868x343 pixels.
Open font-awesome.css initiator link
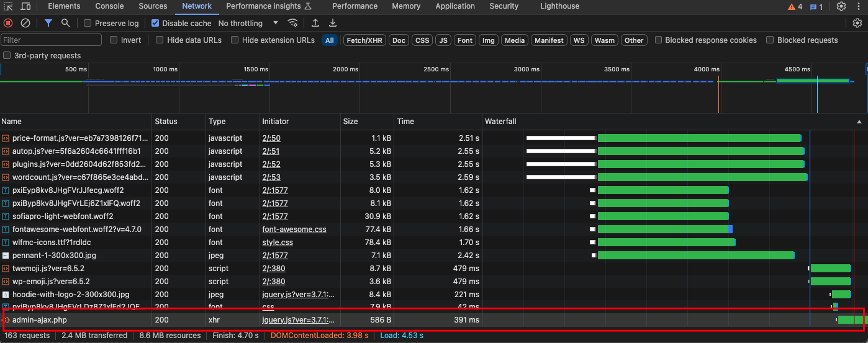[294, 229]
